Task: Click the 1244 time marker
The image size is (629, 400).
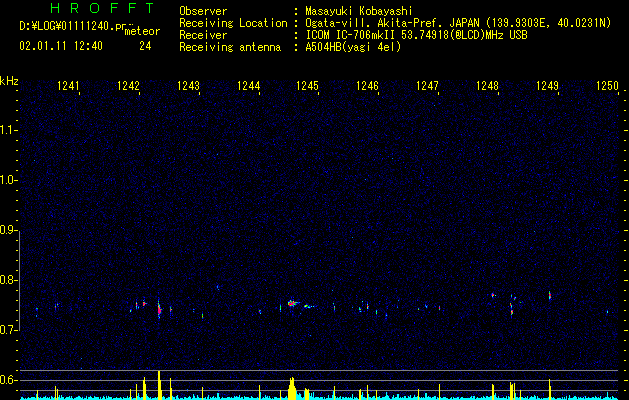Action: [x=248, y=86]
